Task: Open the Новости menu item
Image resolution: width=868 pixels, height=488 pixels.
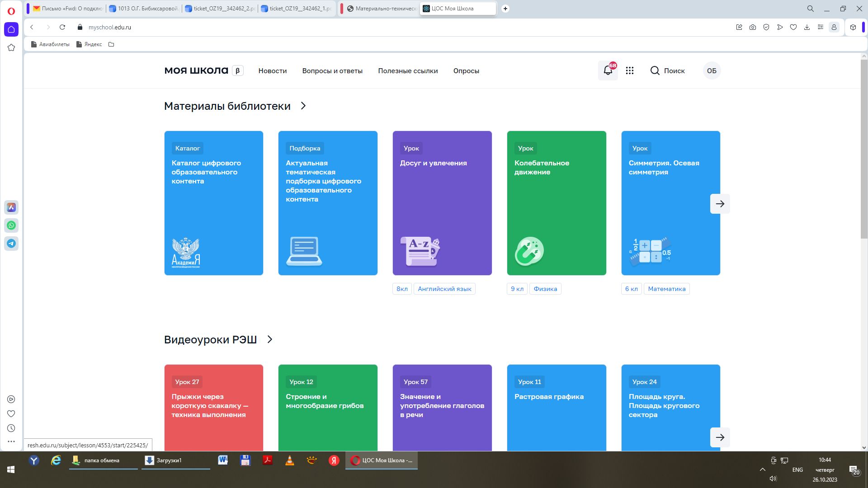Action: [272, 71]
